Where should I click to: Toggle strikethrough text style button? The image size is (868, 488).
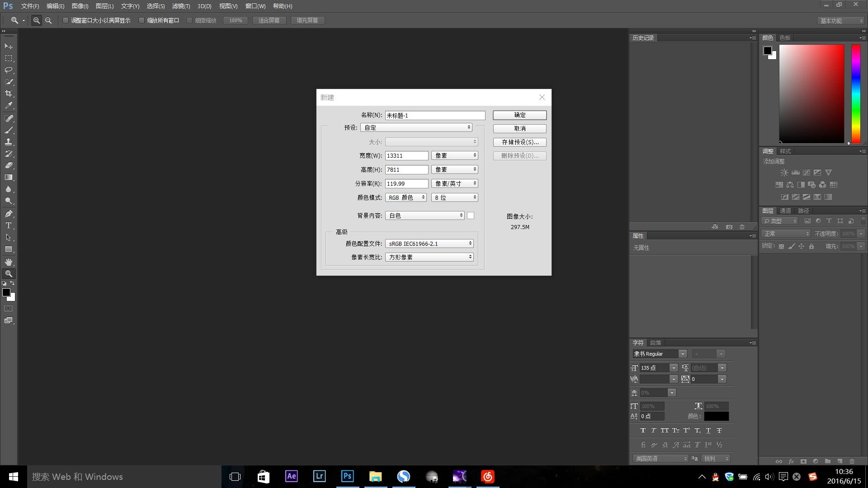tap(719, 430)
